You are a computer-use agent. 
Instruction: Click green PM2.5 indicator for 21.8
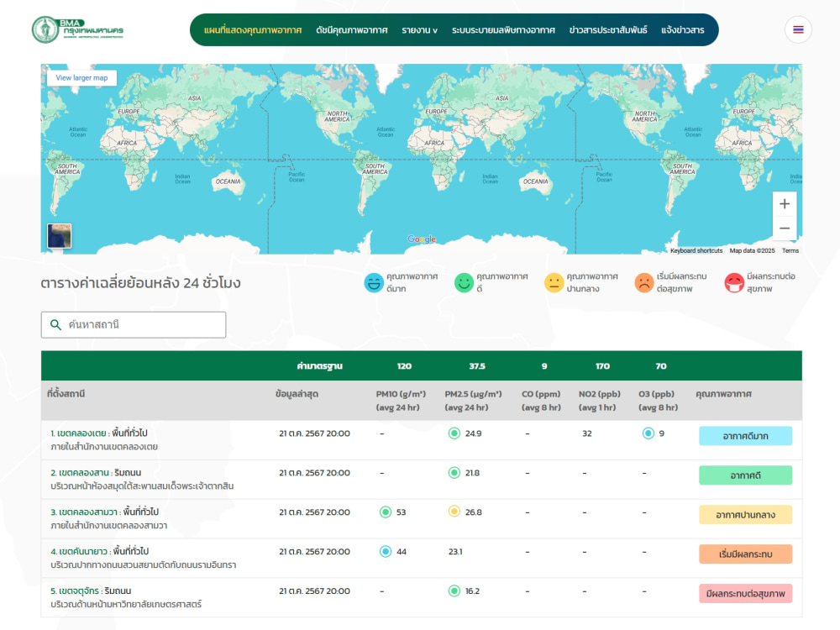(x=454, y=472)
